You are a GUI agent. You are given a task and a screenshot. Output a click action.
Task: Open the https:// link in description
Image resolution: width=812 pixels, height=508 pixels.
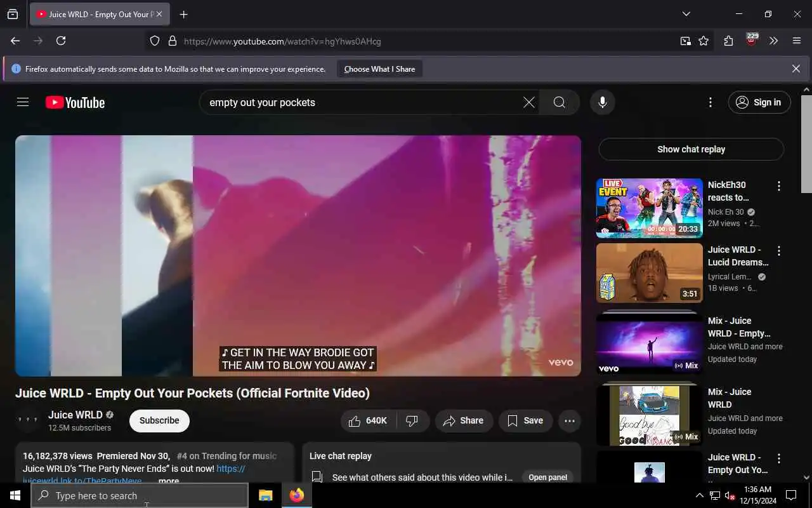(x=231, y=469)
